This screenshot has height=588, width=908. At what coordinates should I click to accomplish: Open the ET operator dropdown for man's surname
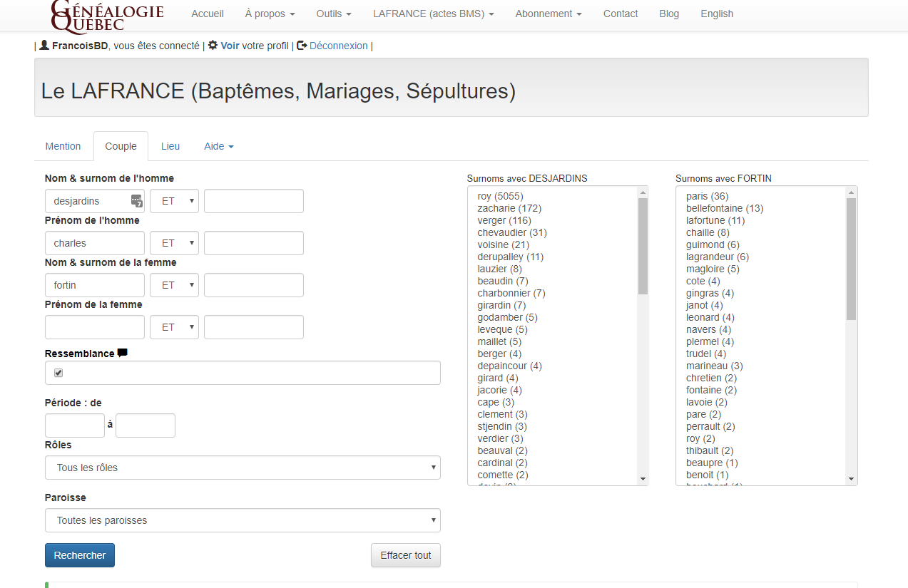tap(174, 201)
